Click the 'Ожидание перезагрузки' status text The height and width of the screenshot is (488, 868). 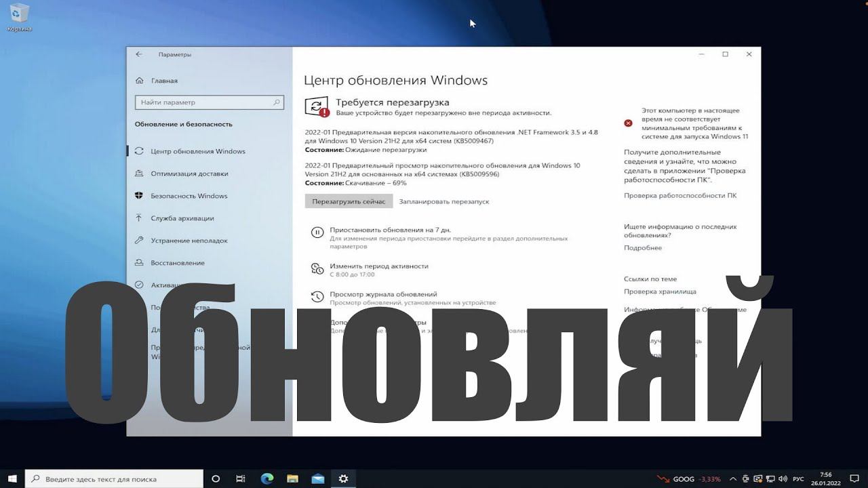tap(386, 150)
